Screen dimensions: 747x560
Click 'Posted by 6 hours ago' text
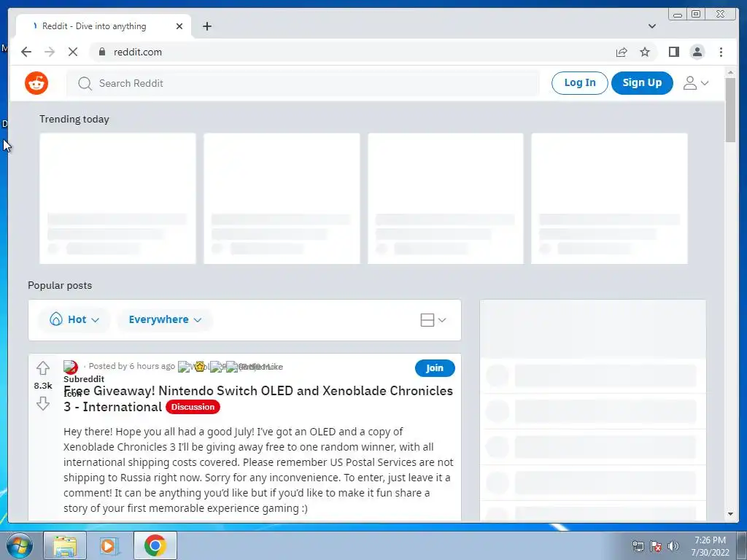coord(132,366)
